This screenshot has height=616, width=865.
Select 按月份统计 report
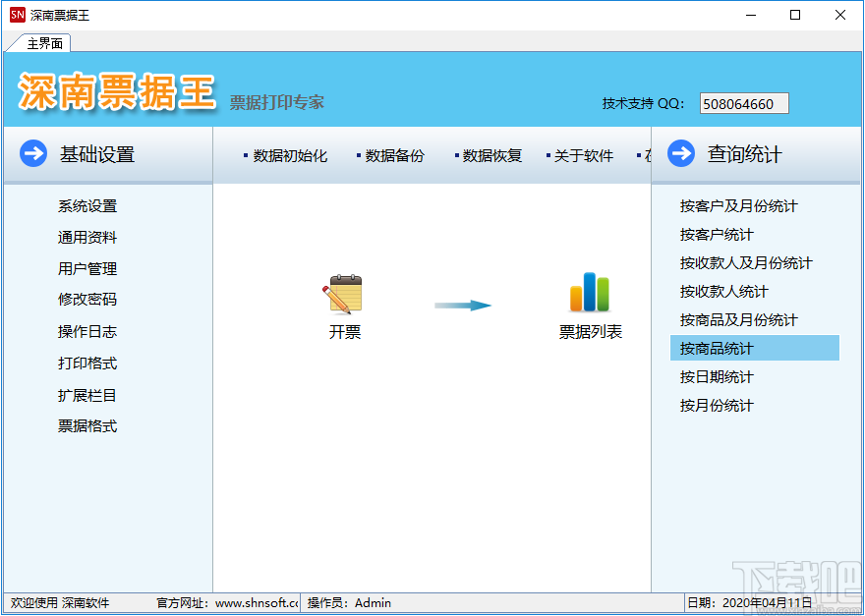tap(717, 406)
